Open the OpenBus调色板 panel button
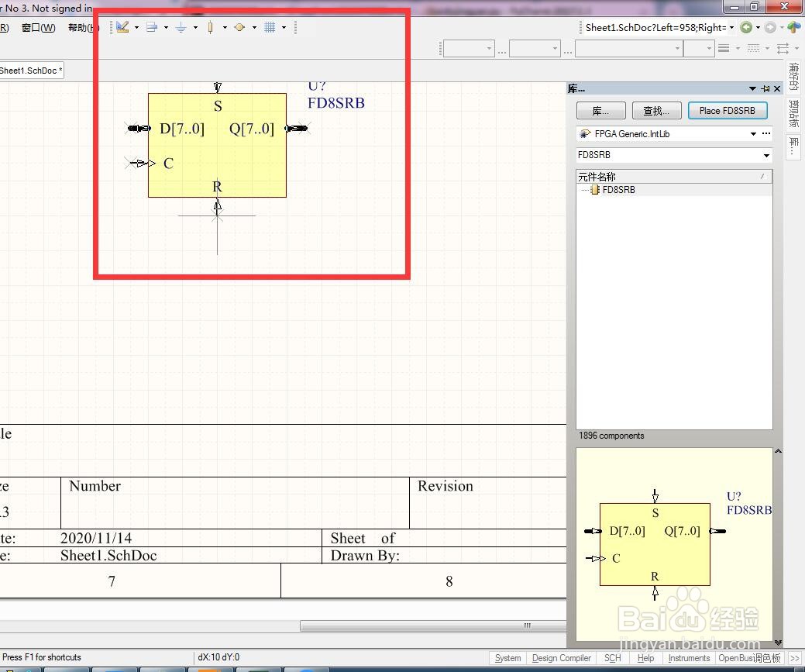This screenshot has height=672, width=805. click(x=749, y=658)
